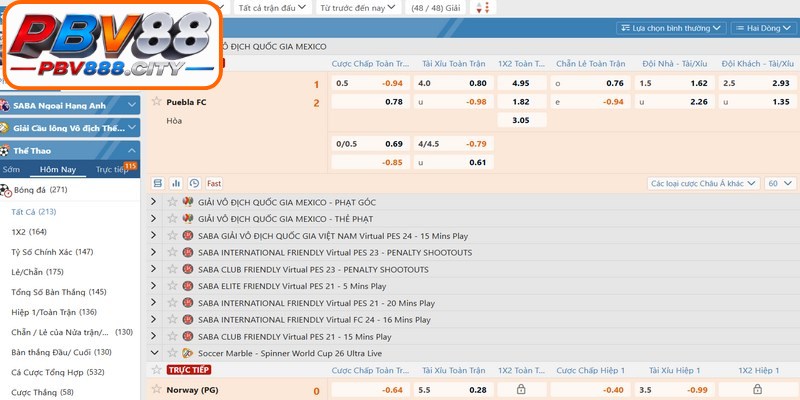Star SABA Club Friendly PES 23 Penalty league

point(172,269)
